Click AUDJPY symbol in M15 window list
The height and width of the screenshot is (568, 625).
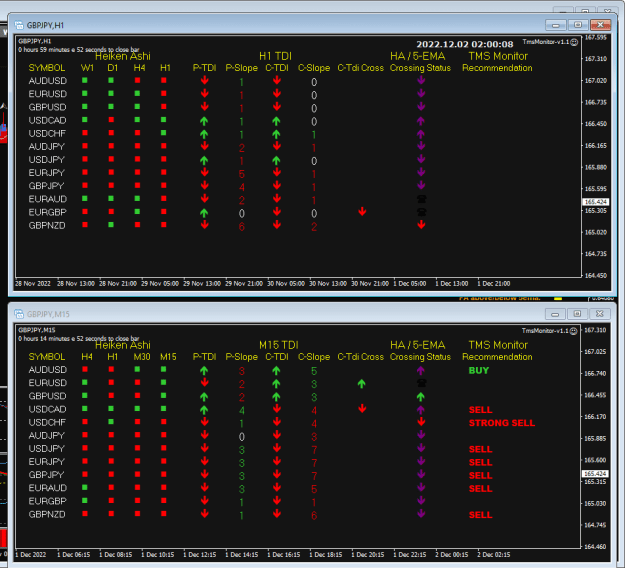[x=46, y=435]
